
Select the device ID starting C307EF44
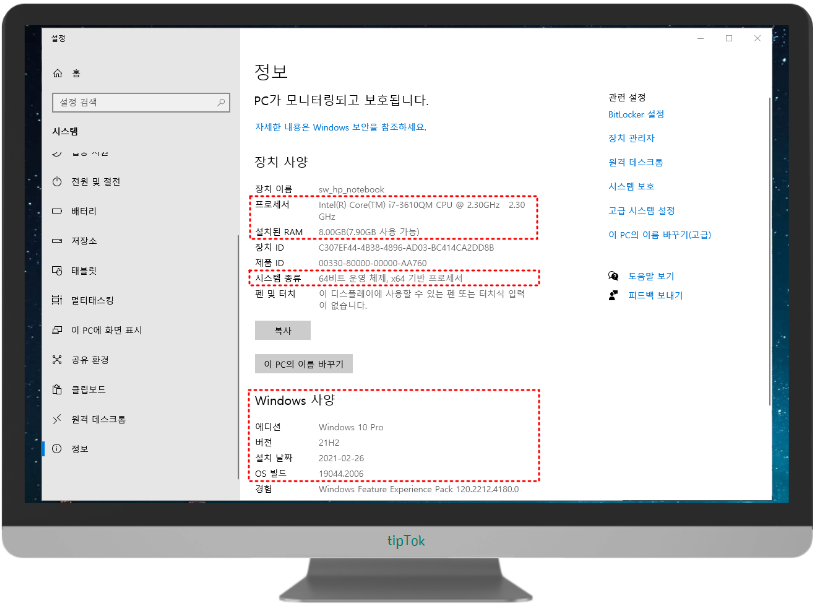406,247
